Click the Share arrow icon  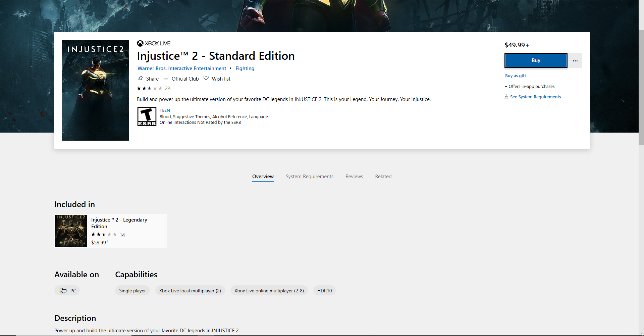(x=140, y=78)
